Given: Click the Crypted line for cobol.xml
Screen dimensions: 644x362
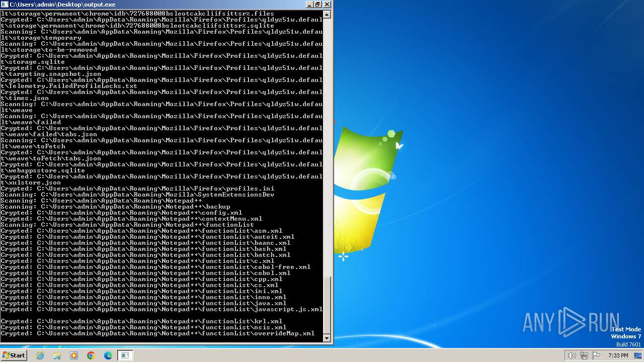Looking at the screenshot, I should click(x=145, y=273).
